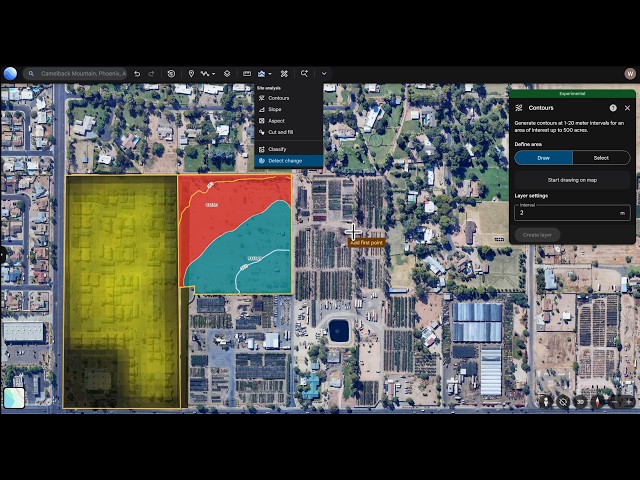
Task: Click Start drawing on map button
Action: (x=572, y=180)
